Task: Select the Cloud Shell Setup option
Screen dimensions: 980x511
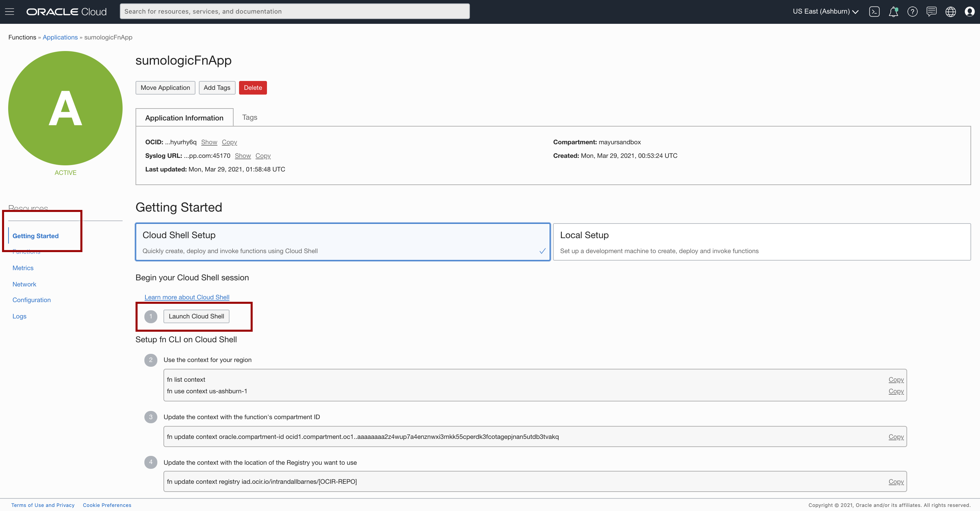Action: pyautogui.click(x=343, y=242)
